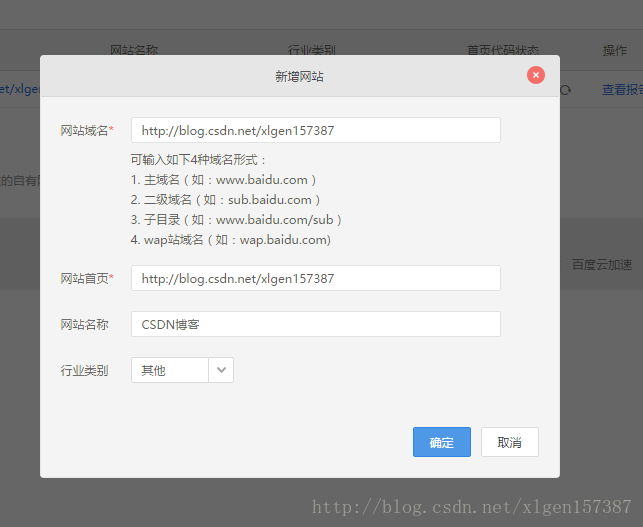Screen dimensions: 643x527
Task: Focus the 网站域名 input field
Action: pyautogui.click(x=315, y=130)
